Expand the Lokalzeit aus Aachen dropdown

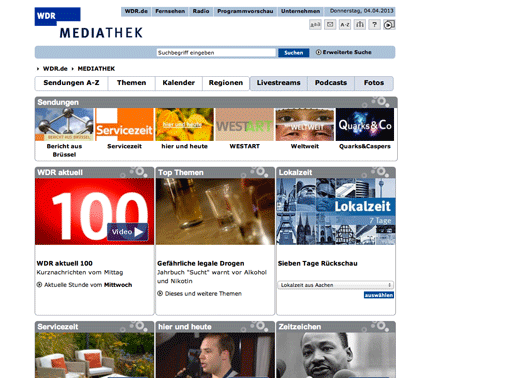[336, 285]
